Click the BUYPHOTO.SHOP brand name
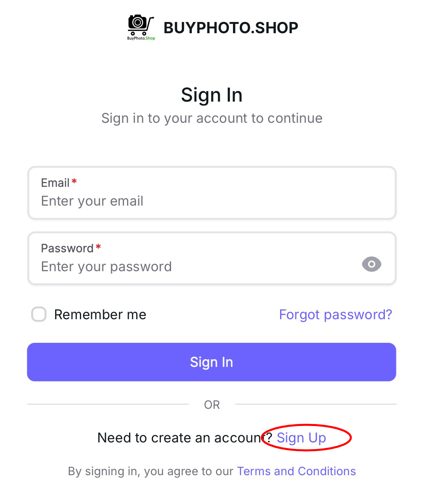Viewport: 422px width, 504px height. coord(231,28)
